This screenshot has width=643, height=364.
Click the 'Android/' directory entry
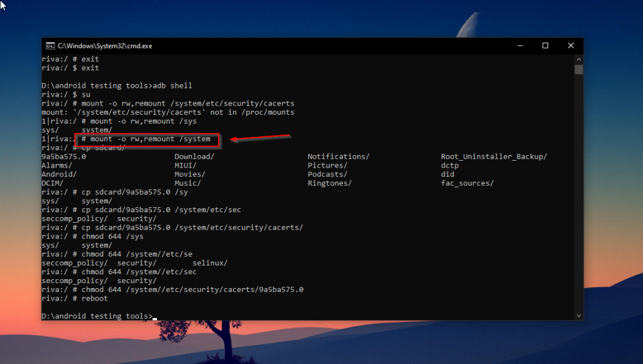59,174
